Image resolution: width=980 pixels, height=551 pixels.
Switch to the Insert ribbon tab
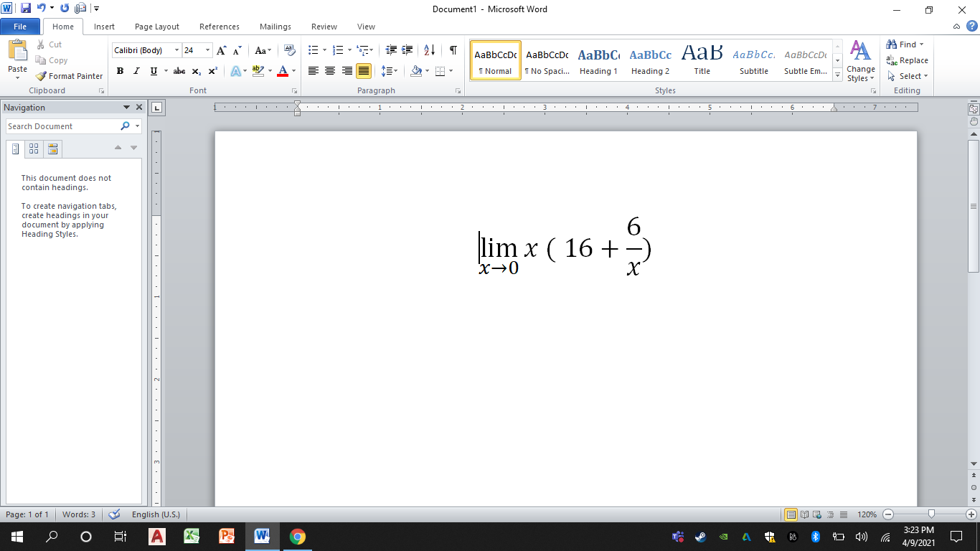click(x=104, y=27)
